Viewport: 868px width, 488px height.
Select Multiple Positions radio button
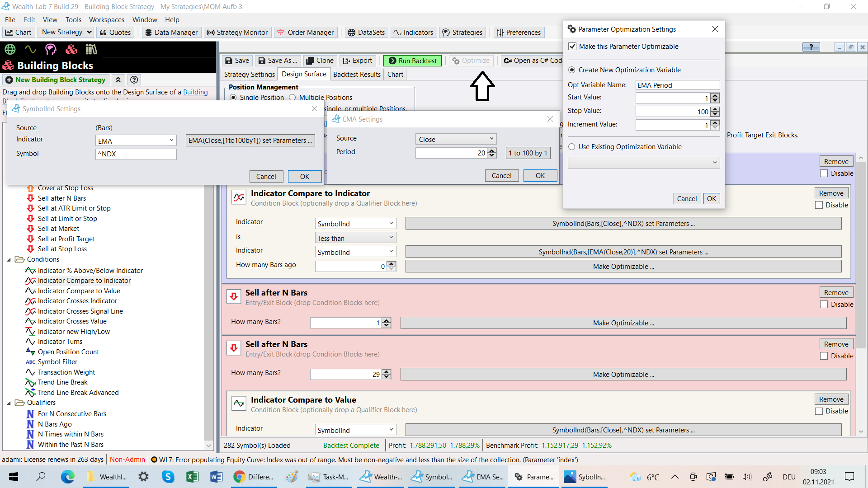292,98
